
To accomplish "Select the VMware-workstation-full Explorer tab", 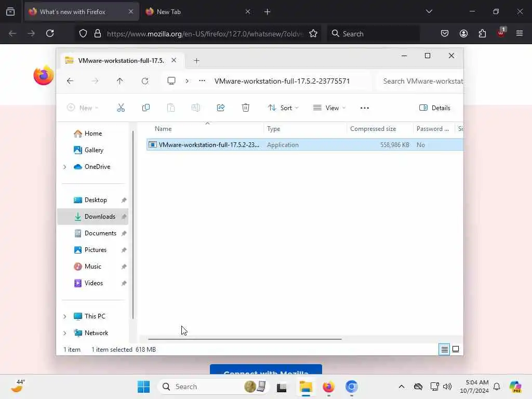I will tap(122, 60).
